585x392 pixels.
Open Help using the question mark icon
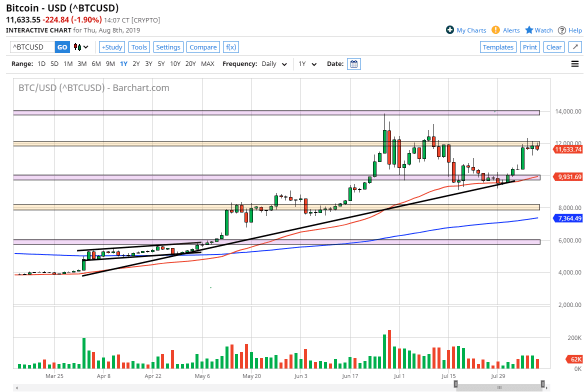(562, 30)
